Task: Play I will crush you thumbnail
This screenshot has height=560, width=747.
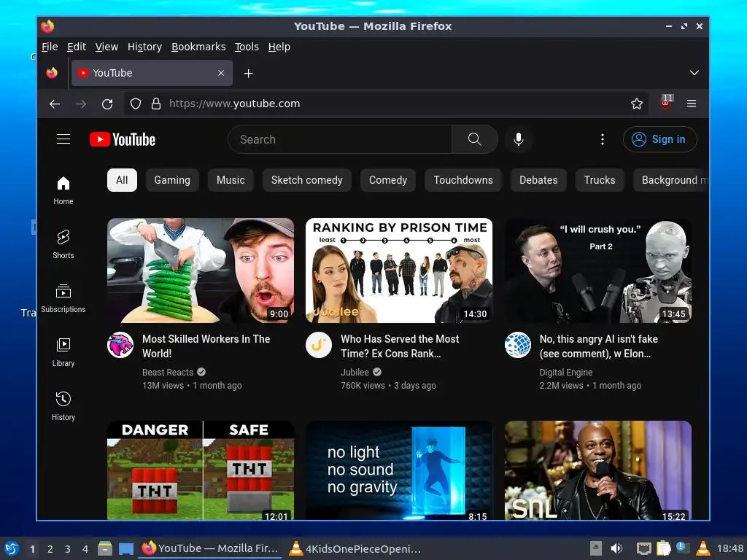Action: point(598,271)
